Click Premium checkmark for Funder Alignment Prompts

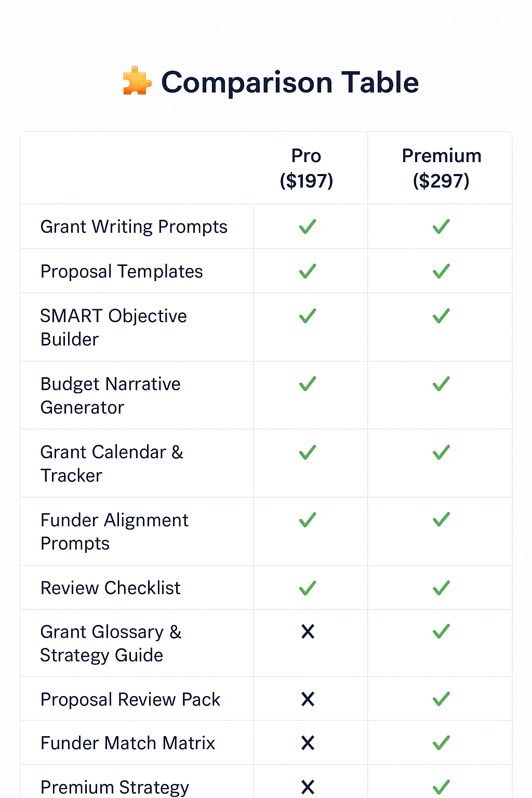tap(441, 520)
